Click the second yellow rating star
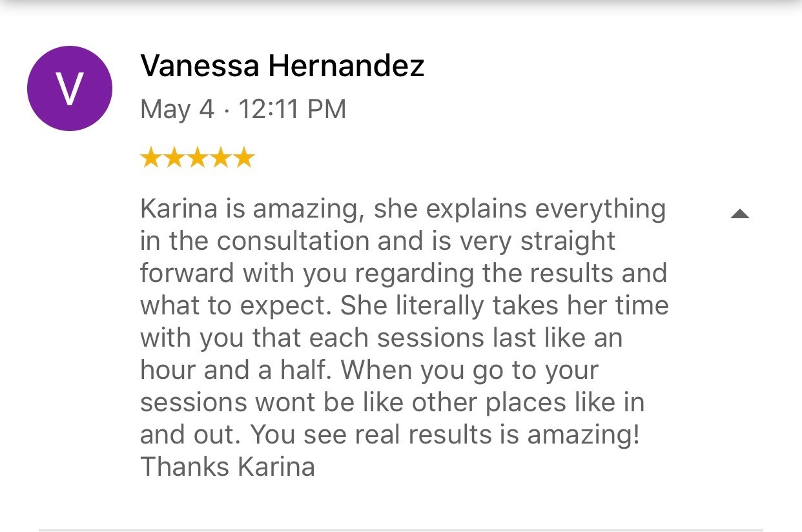This screenshot has height=532, width=802. [x=174, y=158]
